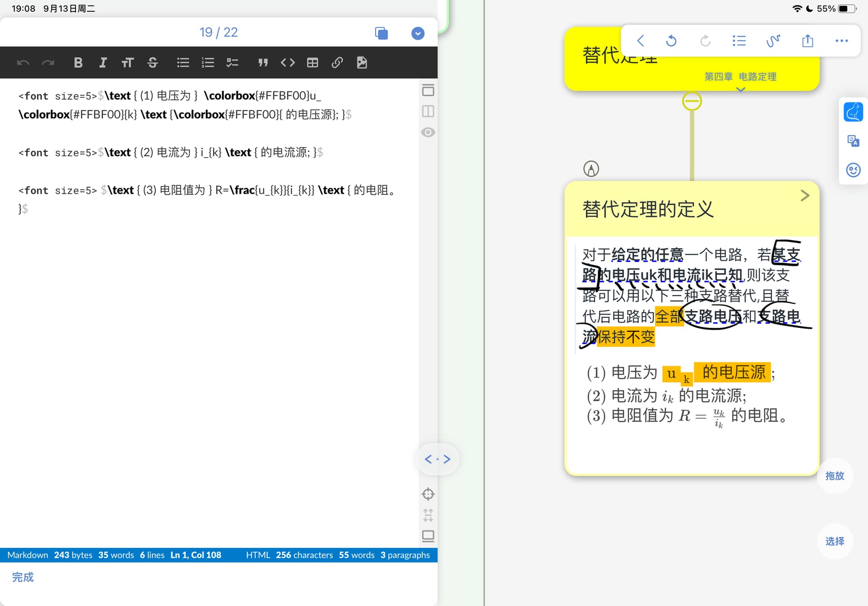Apply italic formatting
This screenshot has width=868, height=606.
point(103,63)
